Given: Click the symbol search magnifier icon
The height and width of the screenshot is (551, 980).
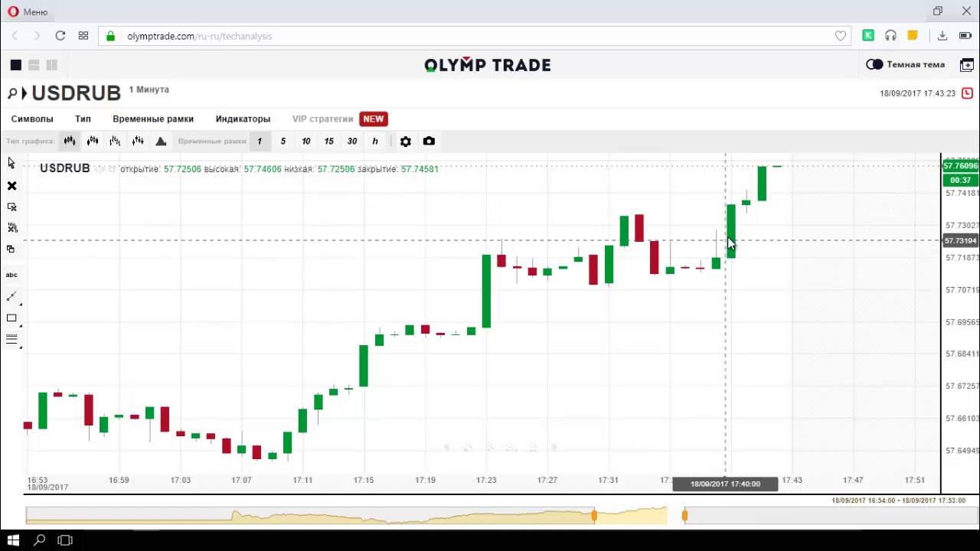Looking at the screenshot, I should coord(12,93).
